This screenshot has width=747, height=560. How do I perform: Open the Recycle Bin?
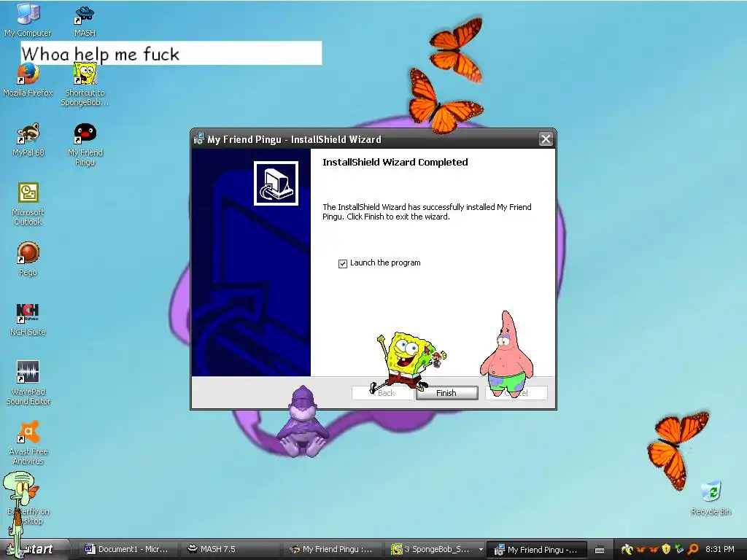711,497
